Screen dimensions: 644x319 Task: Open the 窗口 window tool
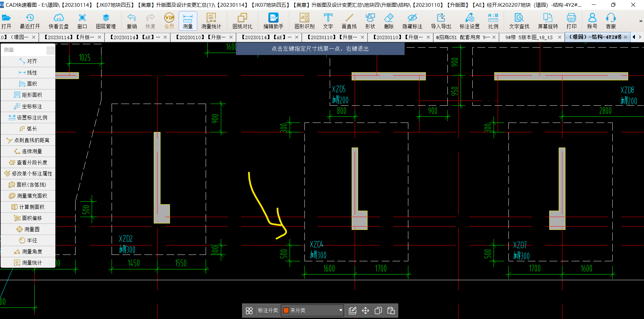coord(82,21)
